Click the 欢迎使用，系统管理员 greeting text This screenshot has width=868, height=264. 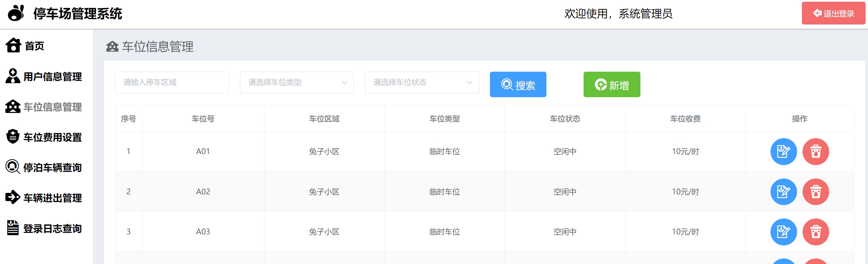618,14
